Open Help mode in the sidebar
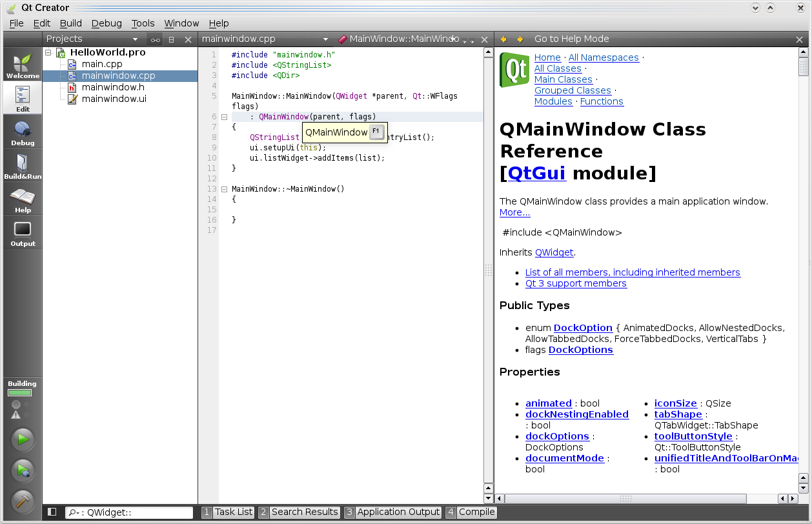The width and height of the screenshot is (812, 524). click(23, 200)
